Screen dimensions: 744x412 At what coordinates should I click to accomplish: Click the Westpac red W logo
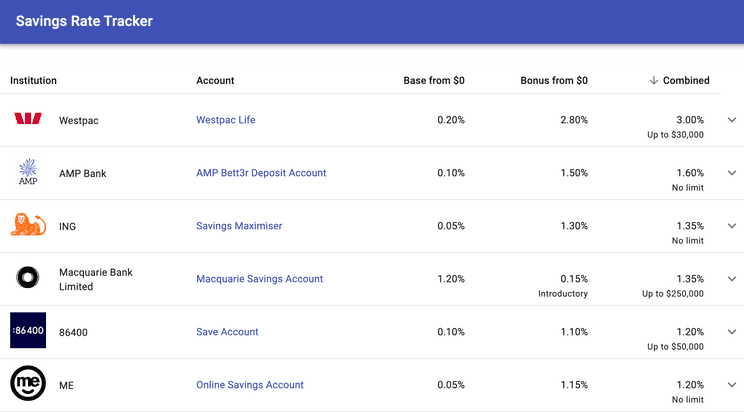coord(28,118)
